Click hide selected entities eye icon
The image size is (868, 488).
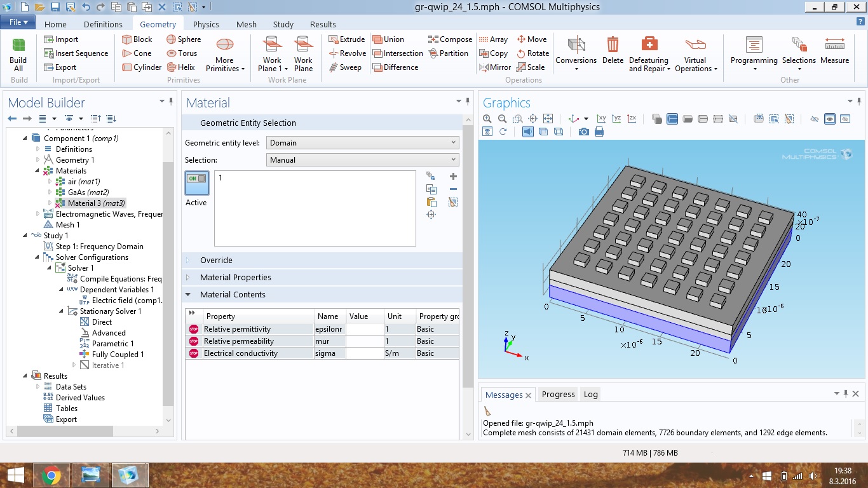click(x=815, y=119)
